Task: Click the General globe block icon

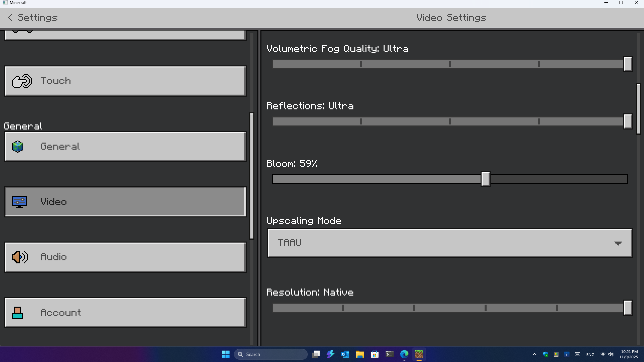Action: [18, 147]
